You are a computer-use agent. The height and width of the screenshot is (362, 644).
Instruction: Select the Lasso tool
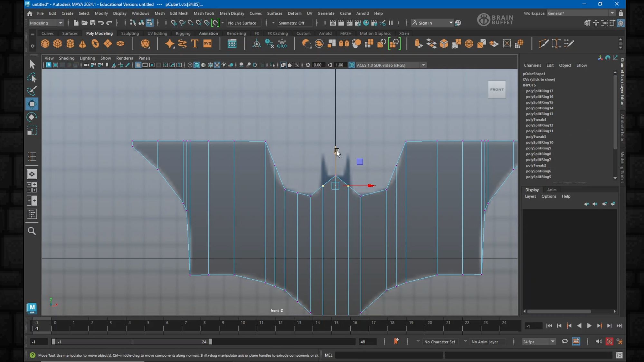click(32, 78)
